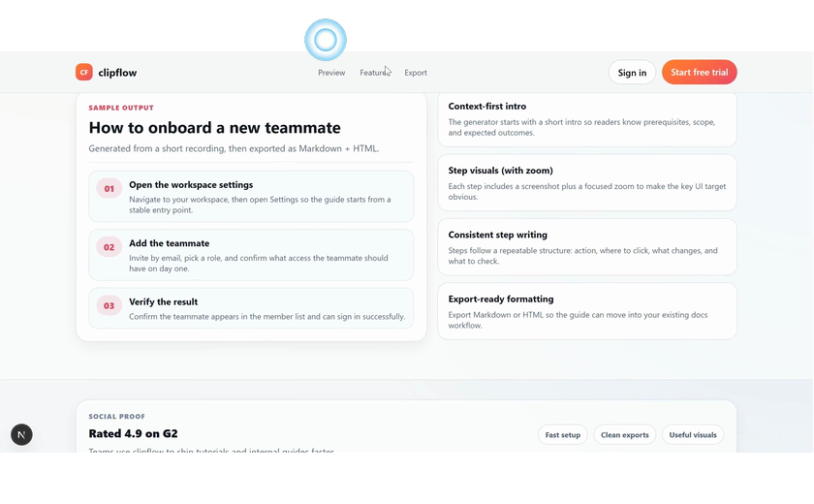Click 'How to onboard a new teammate' heading
Viewport: 814px width, 504px height.
click(x=214, y=128)
